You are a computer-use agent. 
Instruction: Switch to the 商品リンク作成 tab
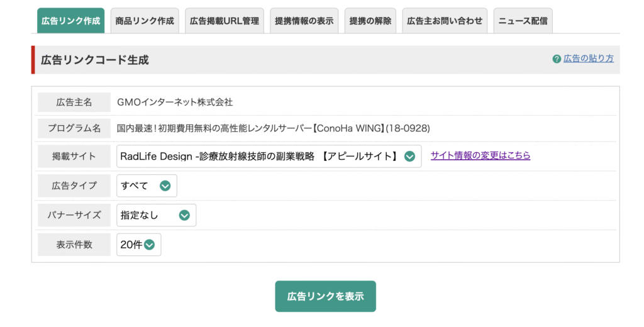(x=145, y=21)
